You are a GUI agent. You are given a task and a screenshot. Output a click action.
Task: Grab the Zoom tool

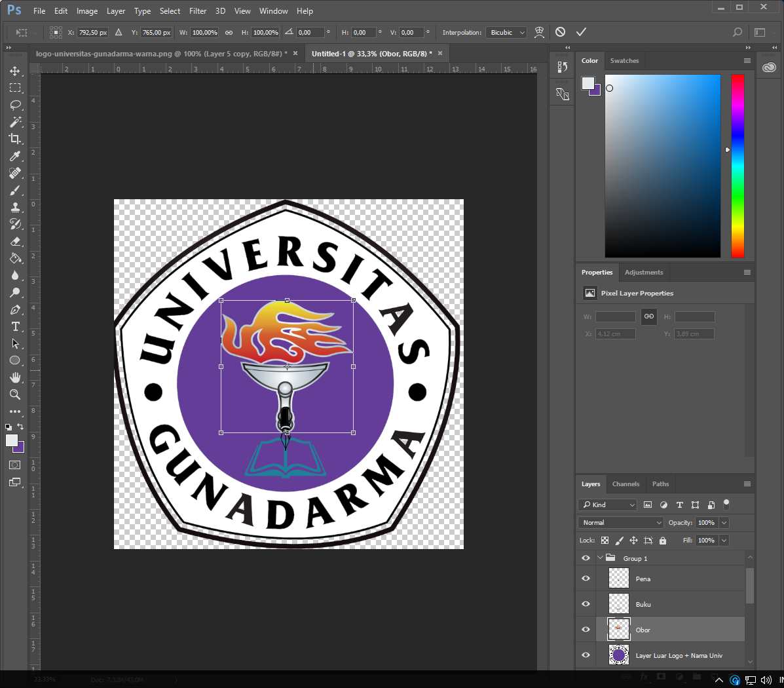15,394
